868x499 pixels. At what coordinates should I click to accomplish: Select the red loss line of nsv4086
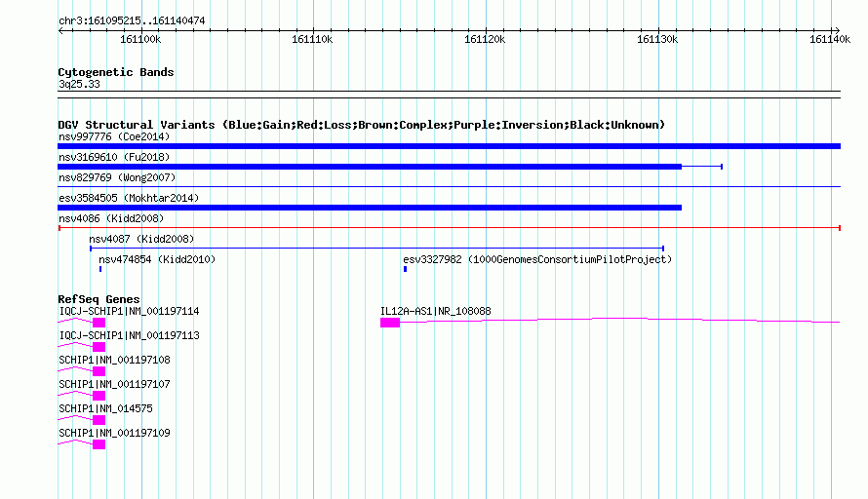pyautogui.click(x=449, y=228)
